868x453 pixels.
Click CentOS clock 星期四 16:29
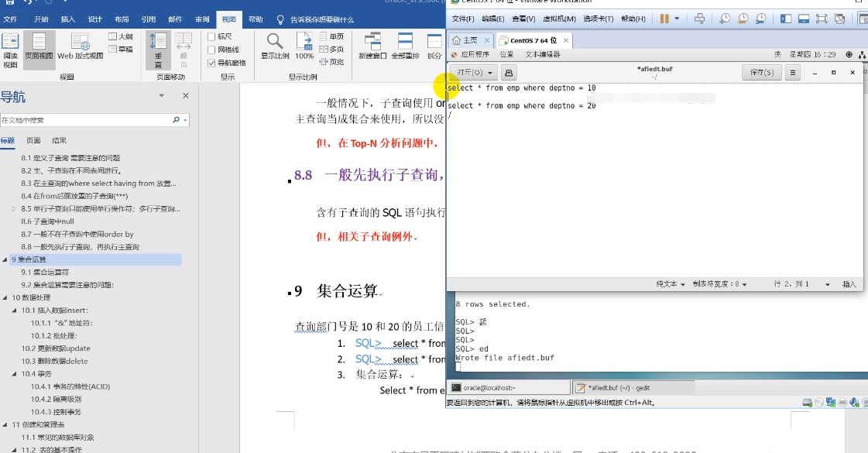(x=812, y=54)
